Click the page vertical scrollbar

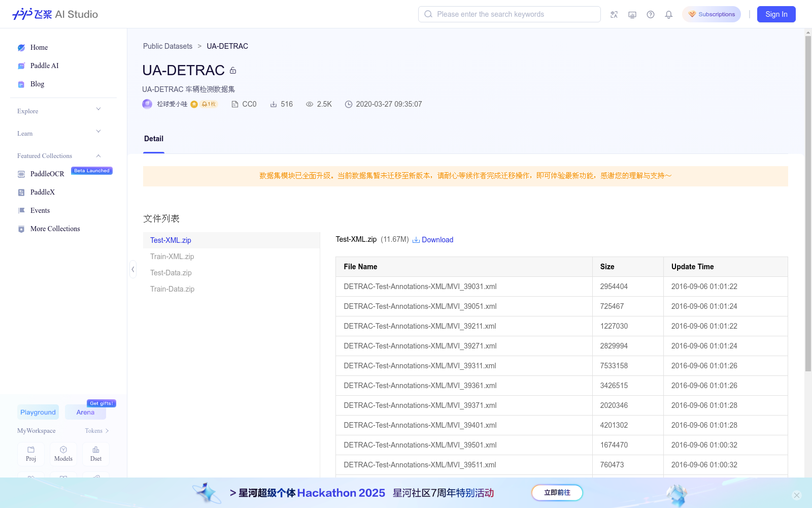pyautogui.click(x=808, y=203)
